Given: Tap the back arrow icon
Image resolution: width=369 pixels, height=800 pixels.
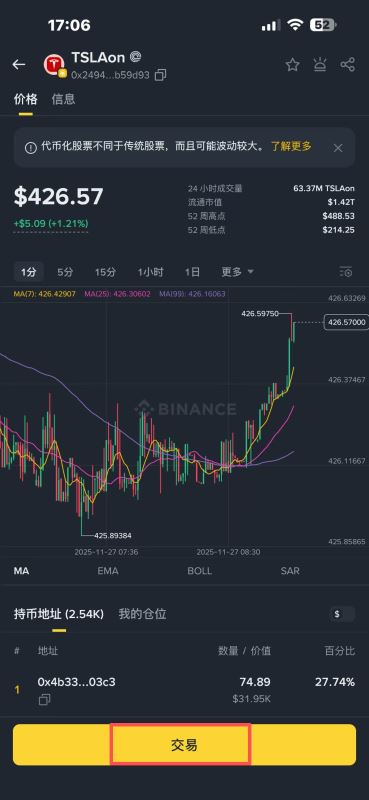Looking at the screenshot, I should pyautogui.click(x=19, y=64).
